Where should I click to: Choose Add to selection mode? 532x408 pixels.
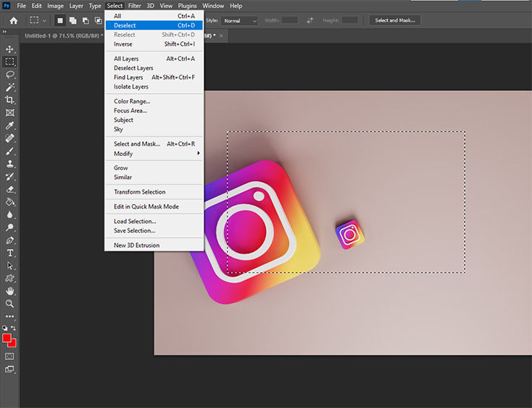click(x=72, y=21)
